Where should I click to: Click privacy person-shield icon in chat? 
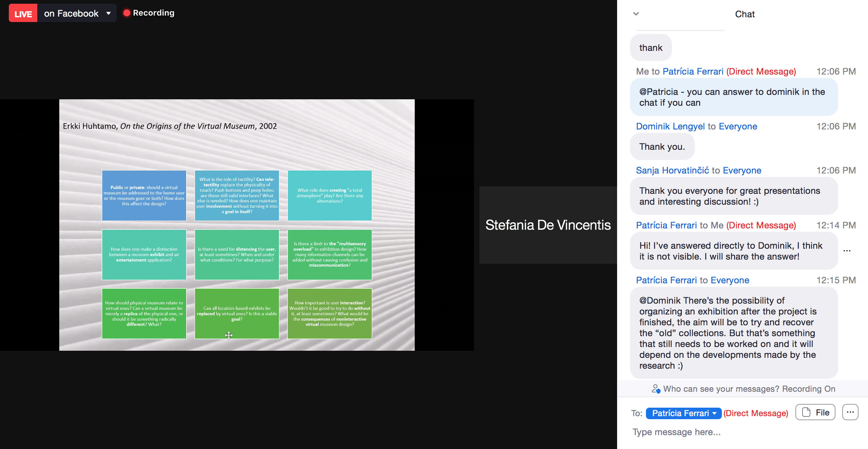pyautogui.click(x=656, y=389)
